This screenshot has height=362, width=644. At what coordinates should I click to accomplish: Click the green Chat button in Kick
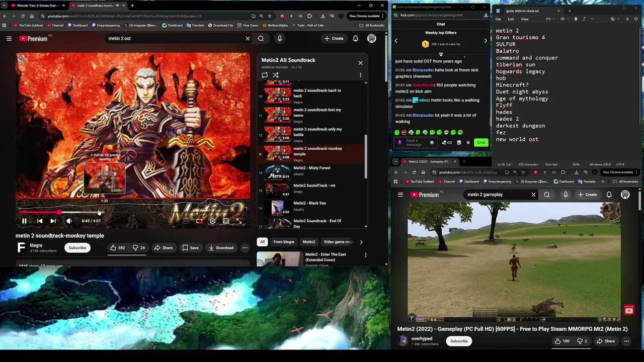tap(481, 143)
